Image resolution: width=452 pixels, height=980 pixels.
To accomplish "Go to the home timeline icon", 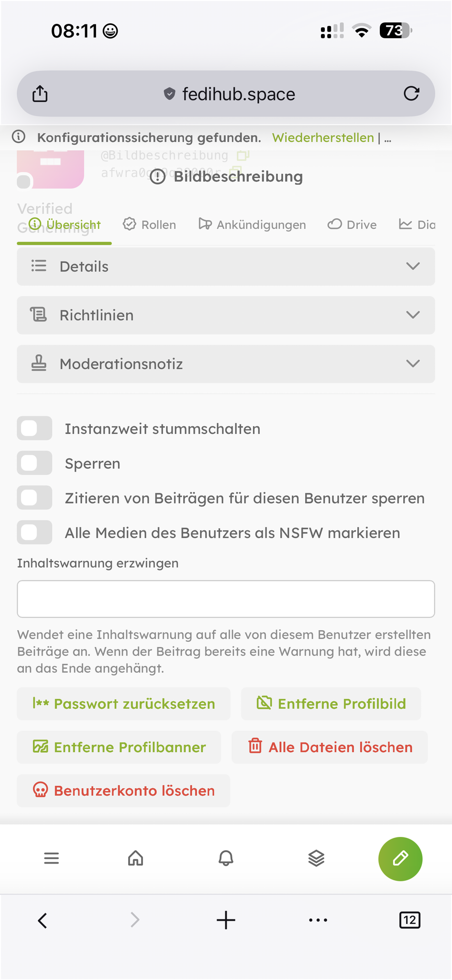I will click(135, 858).
